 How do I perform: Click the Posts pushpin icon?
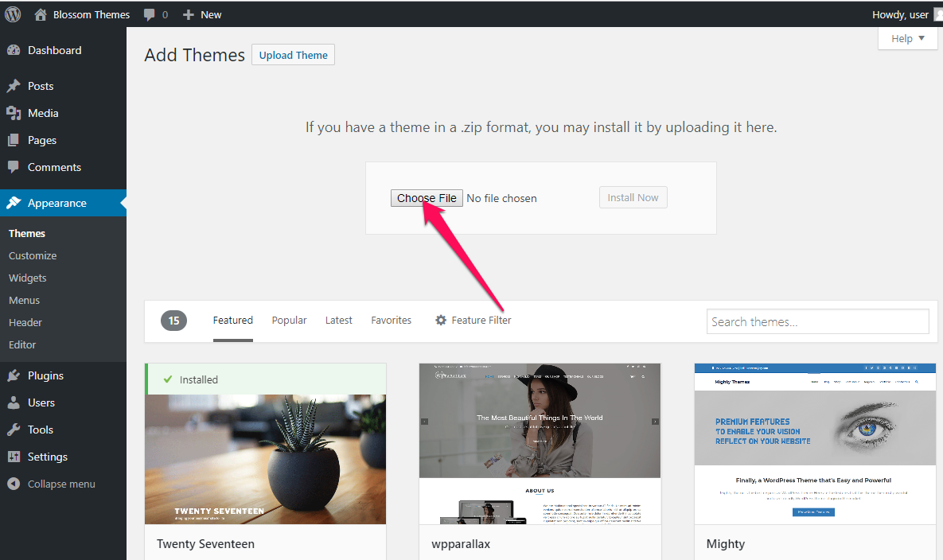[14, 86]
